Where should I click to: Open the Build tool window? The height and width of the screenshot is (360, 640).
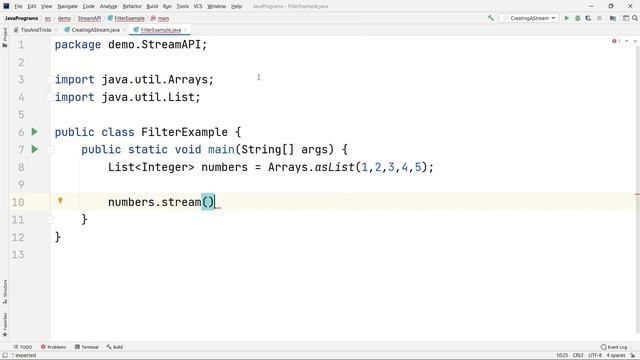115,347
